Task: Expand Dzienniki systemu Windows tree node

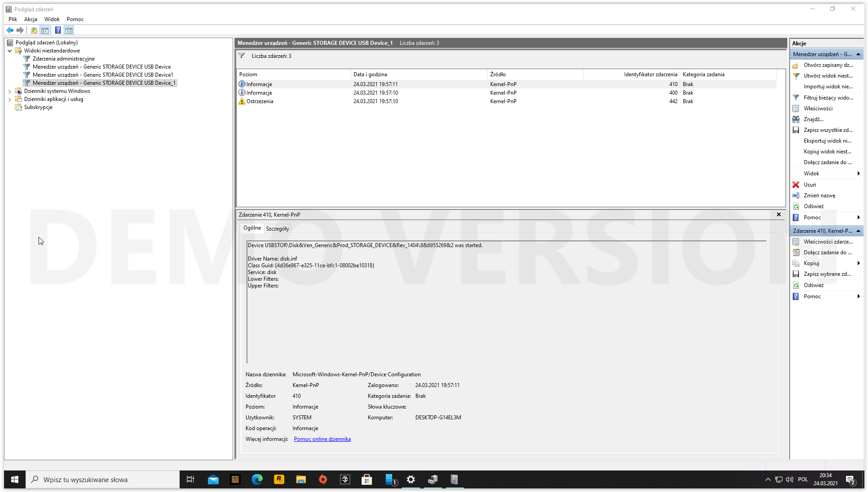Action: tap(10, 91)
